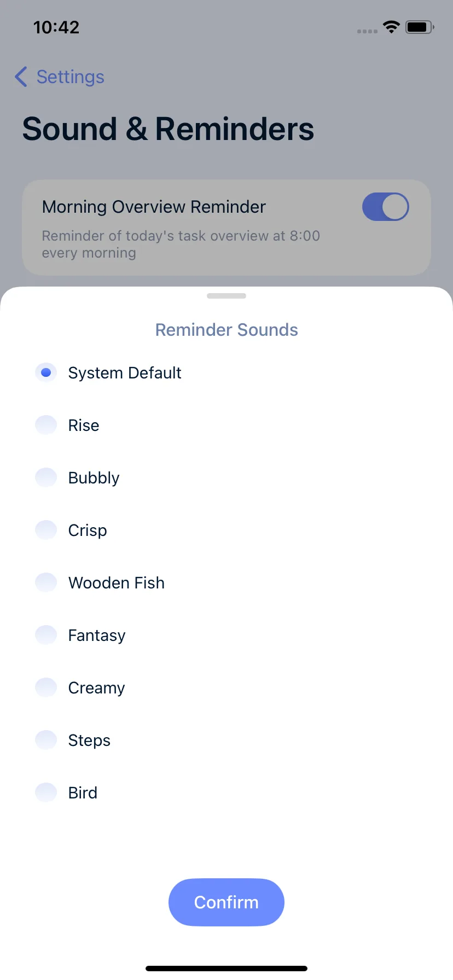The image size is (453, 980).
Task: Tap the battery status icon
Action: coord(420,27)
